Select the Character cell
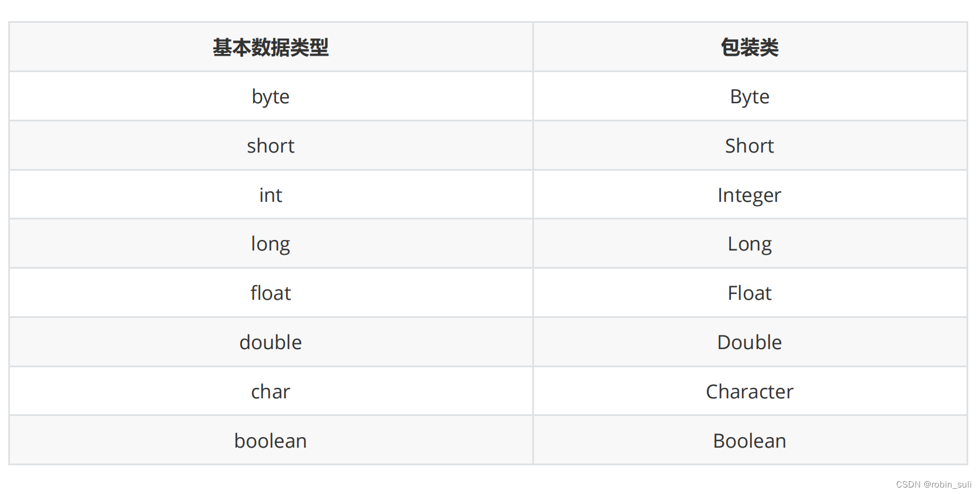The height and width of the screenshot is (494, 980). tap(750, 391)
